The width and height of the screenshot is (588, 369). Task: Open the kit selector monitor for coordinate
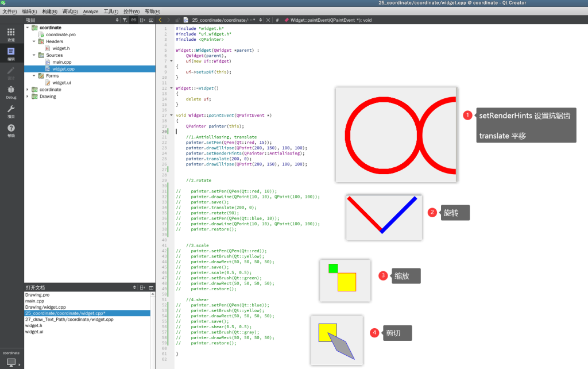tap(11, 362)
